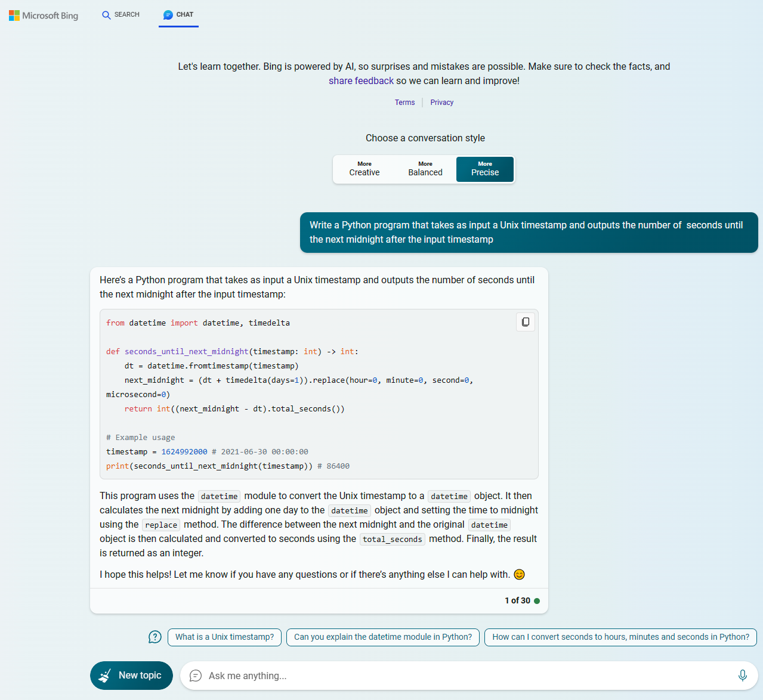
Task: Click the 'Choose a conversation style' heading
Action: point(425,138)
